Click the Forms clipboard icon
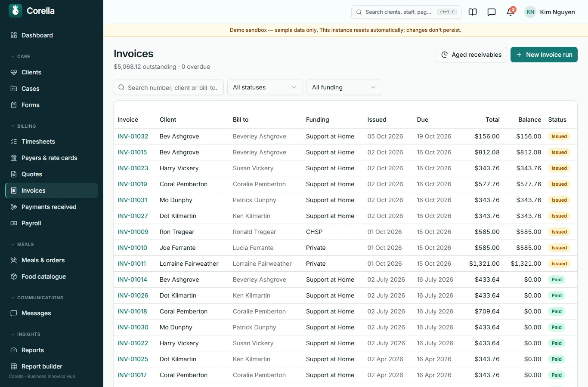This screenshot has height=387, width=588. [14, 105]
